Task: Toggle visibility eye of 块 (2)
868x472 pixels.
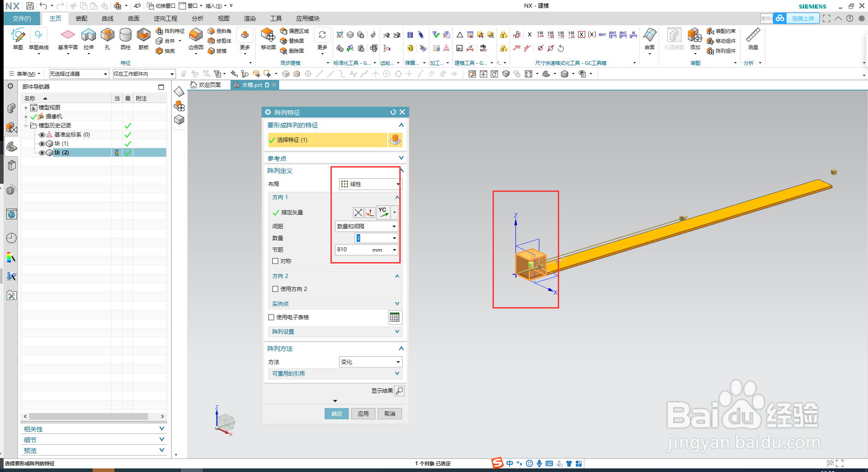Action: (42, 153)
